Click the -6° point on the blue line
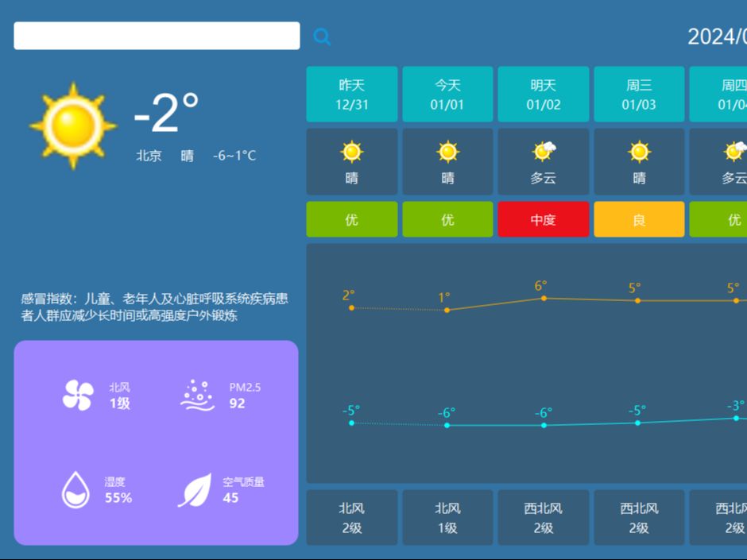 447,426
